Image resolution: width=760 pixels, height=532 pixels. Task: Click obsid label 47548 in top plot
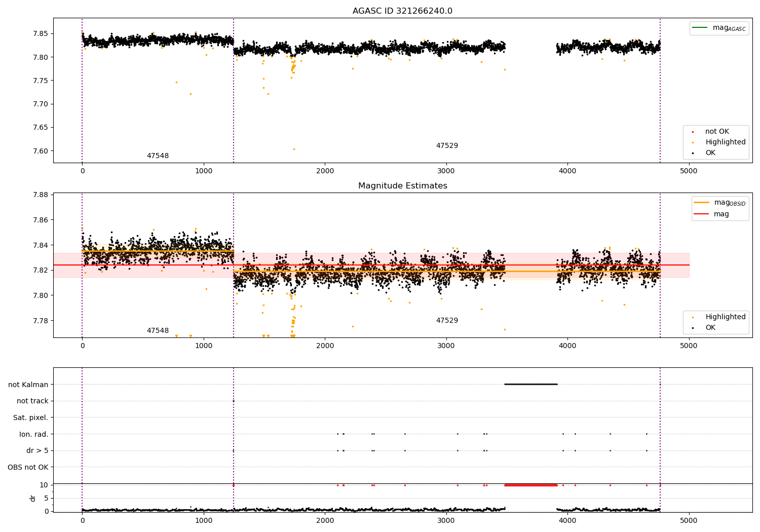pos(158,156)
